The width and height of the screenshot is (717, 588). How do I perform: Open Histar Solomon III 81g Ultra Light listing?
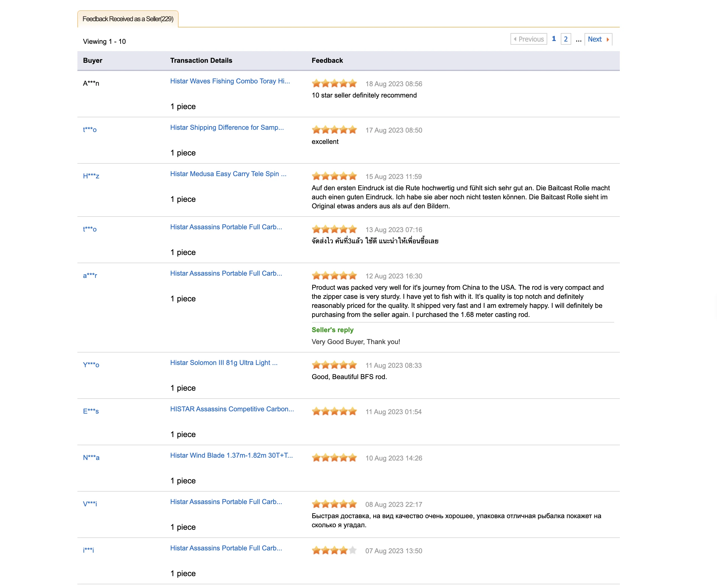click(x=223, y=363)
